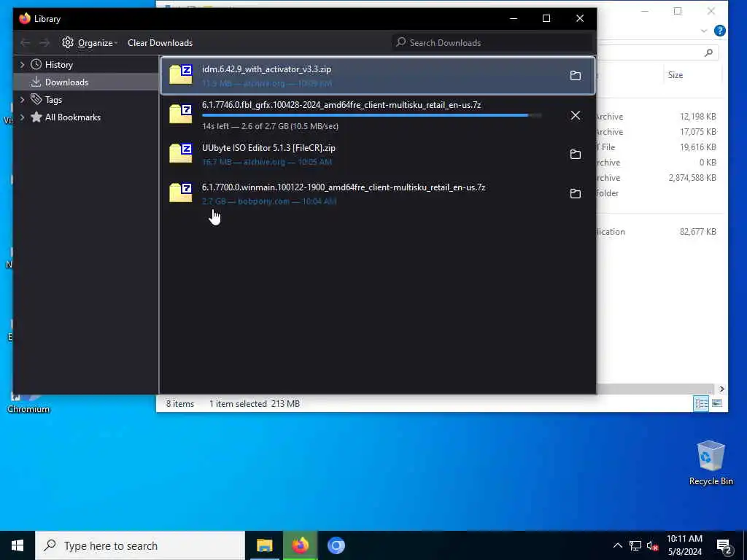Select 6.1.7700.0.winmain.100122-1900 download entry
The image size is (747, 560).
(x=377, y=193)
